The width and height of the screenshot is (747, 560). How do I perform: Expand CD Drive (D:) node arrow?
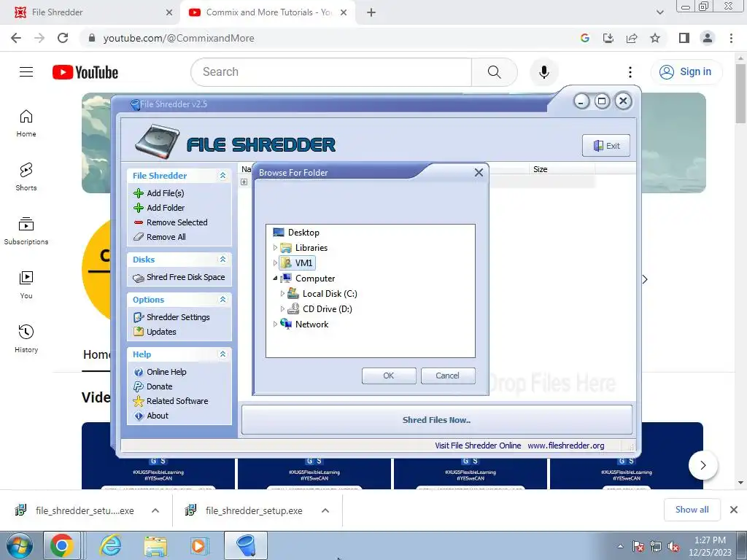tap(282, 309)
